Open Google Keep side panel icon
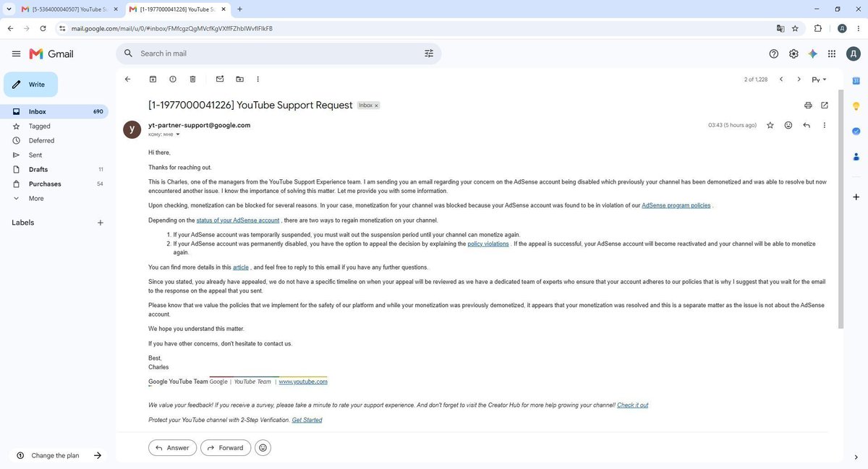 click(856, 106)
